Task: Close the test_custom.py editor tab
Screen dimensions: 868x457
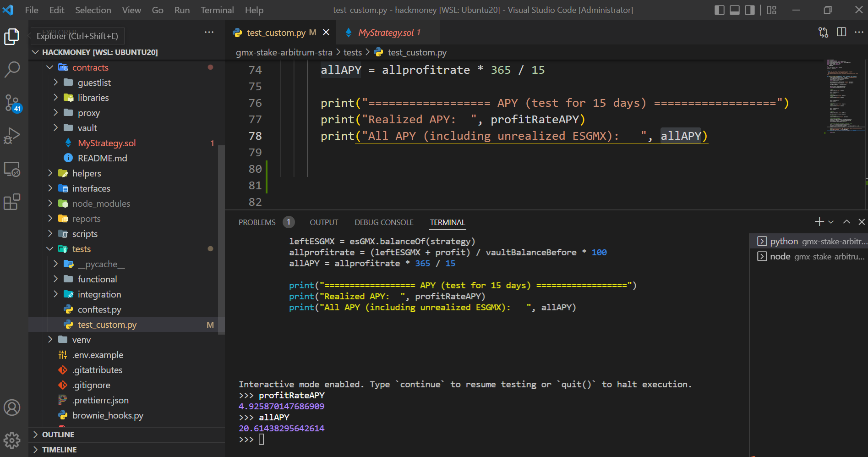Action: click(326, 32)
